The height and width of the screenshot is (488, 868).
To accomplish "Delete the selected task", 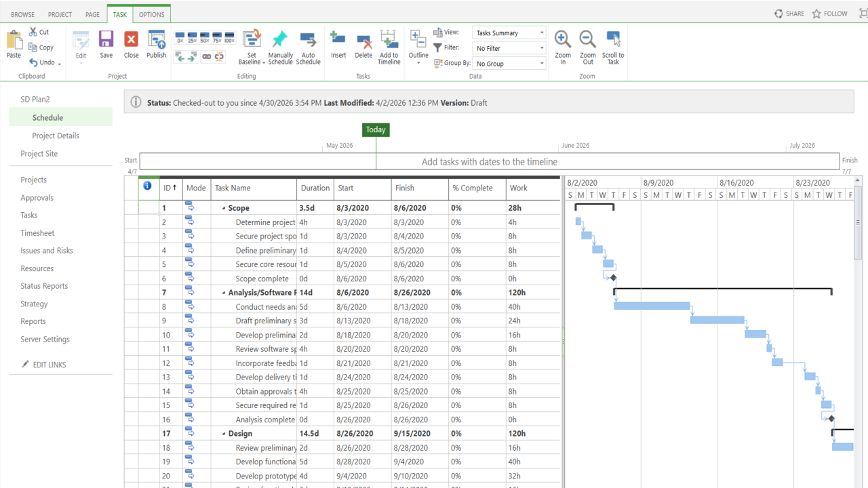I will [x=363, y=44].
